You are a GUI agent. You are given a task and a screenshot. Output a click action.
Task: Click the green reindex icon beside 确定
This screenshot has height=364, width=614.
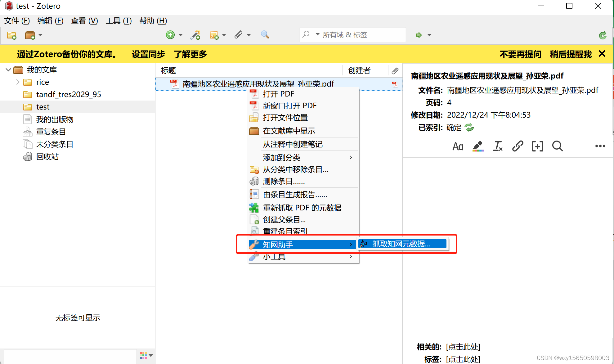tap(469, 127)
